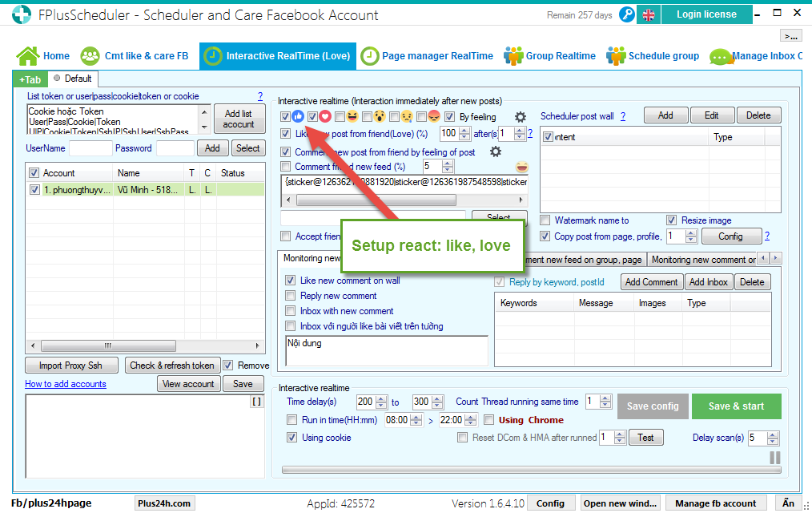Click the Like thumbs-up reaction icon

pyautogui.click(x=298, y=116)
